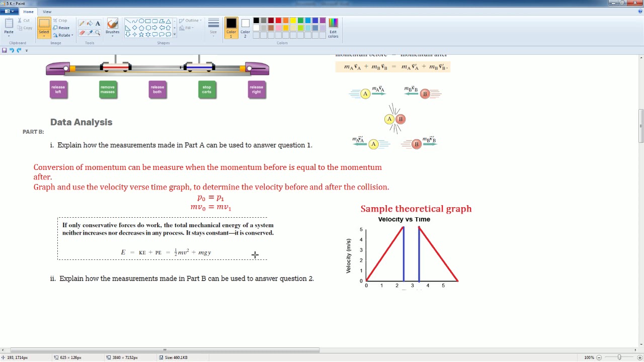Viewport: 644px width, 362px height.
Task: Click the '100%' zoom level text
Action: pyautogui.click(x=589, y=357)
